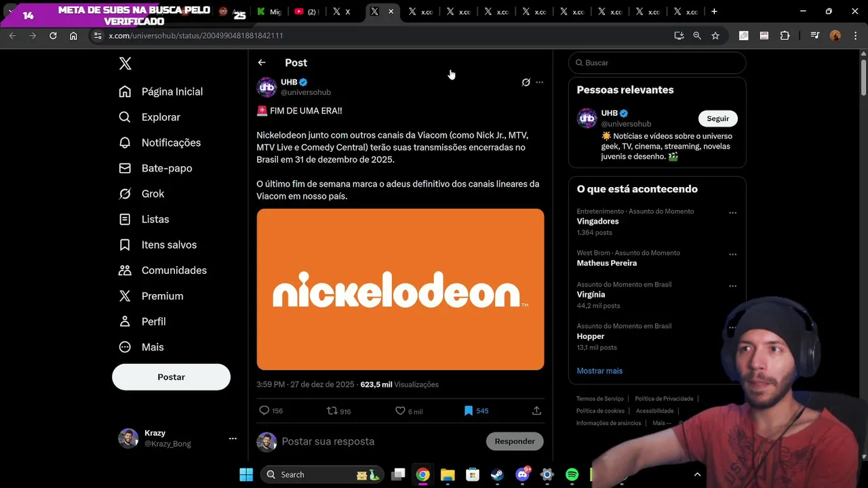Open the Nickelodeon image
The image size is (868, 488).
pos(400,289)
